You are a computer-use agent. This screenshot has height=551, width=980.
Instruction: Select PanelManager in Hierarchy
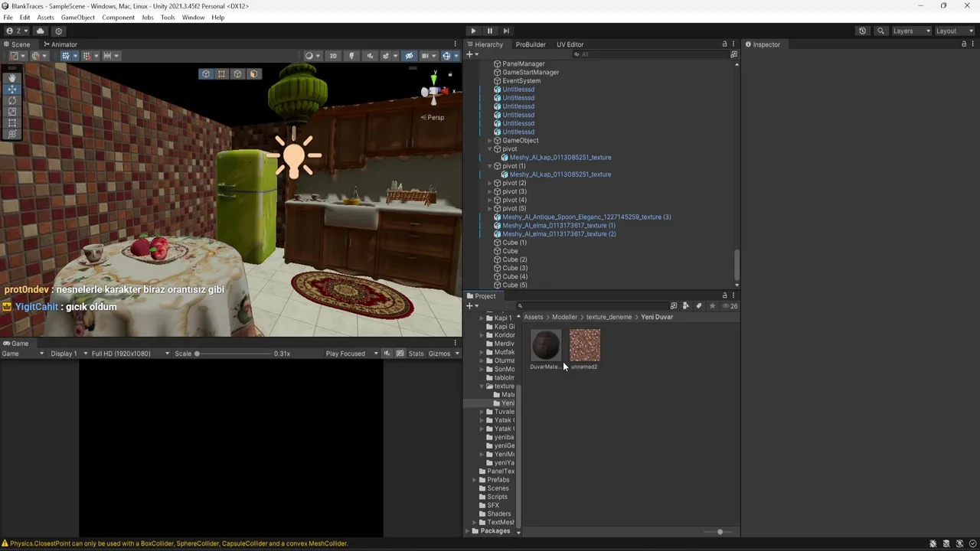tap(523, 64)
